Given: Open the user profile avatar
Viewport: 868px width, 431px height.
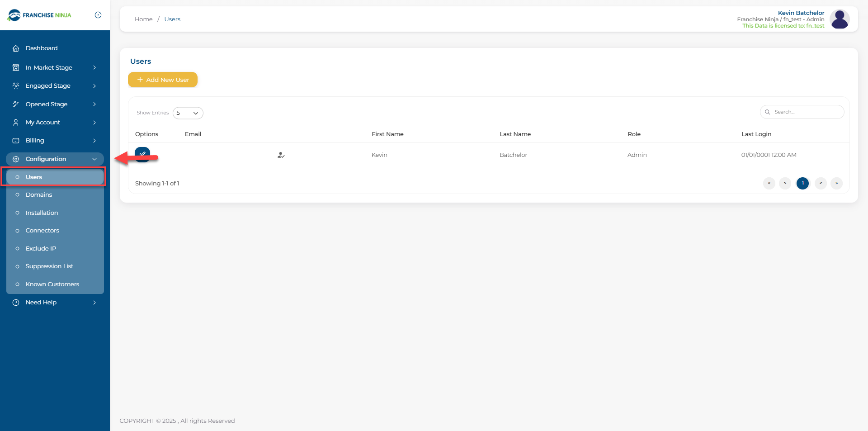Looking at the screenshot, I should click(x=840, y=19).
